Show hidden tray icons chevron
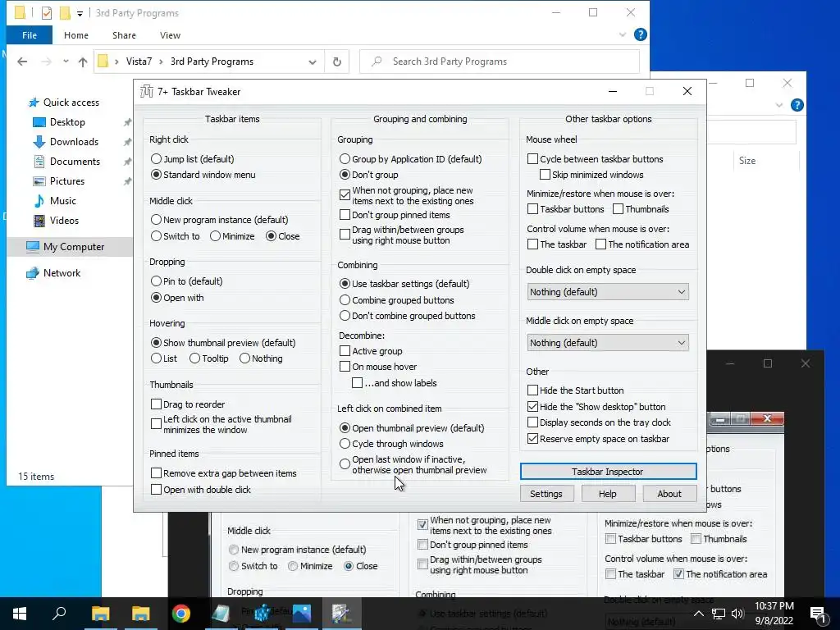Viewport: 840px width, 630px height. (x=699, y=614)
